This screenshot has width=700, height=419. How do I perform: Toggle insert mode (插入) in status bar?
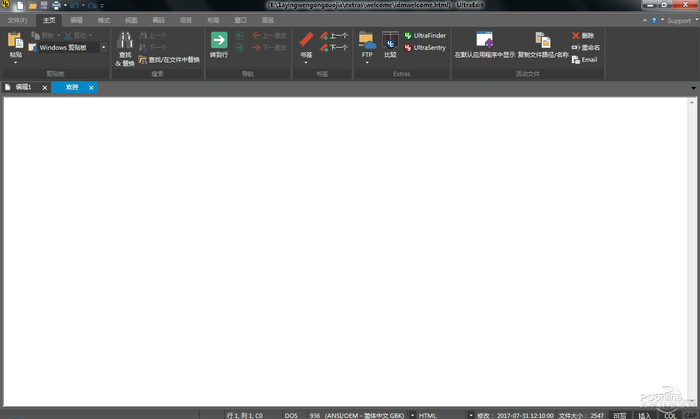(x=644, y=414)
